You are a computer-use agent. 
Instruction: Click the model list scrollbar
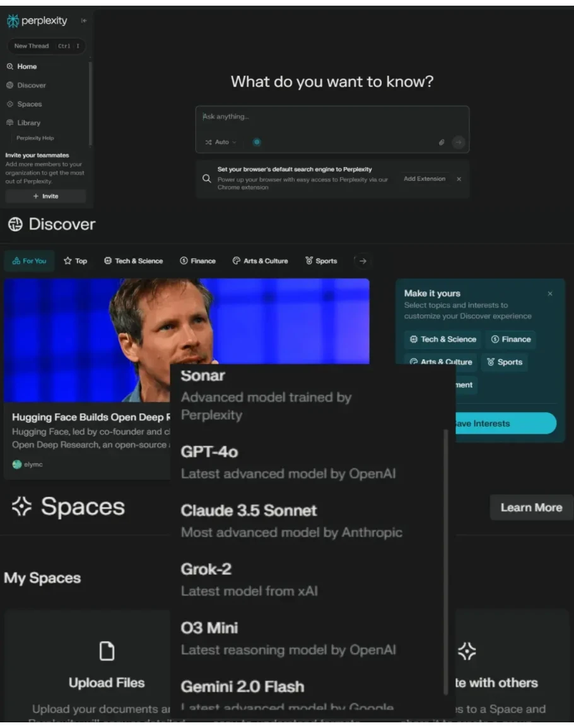pos(447,561)
